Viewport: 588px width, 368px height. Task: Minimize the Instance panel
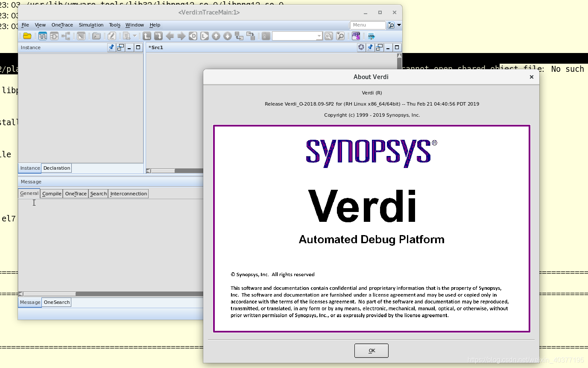(x=129, y=48)
